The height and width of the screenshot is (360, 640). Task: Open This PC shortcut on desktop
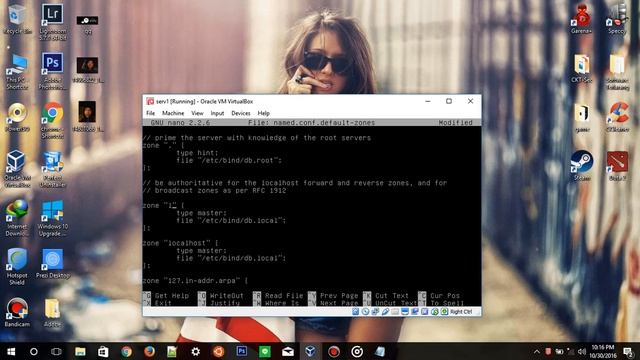17,71
